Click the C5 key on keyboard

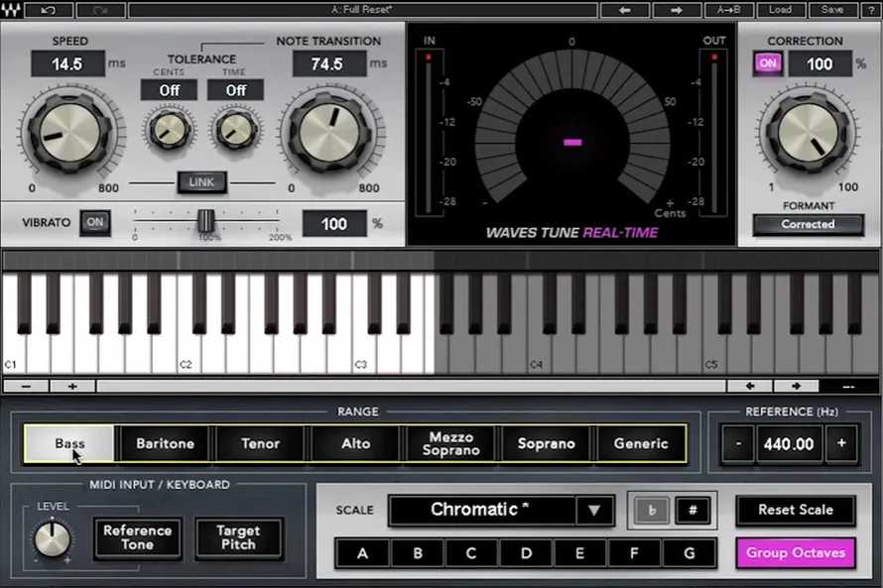coord(714,355)
